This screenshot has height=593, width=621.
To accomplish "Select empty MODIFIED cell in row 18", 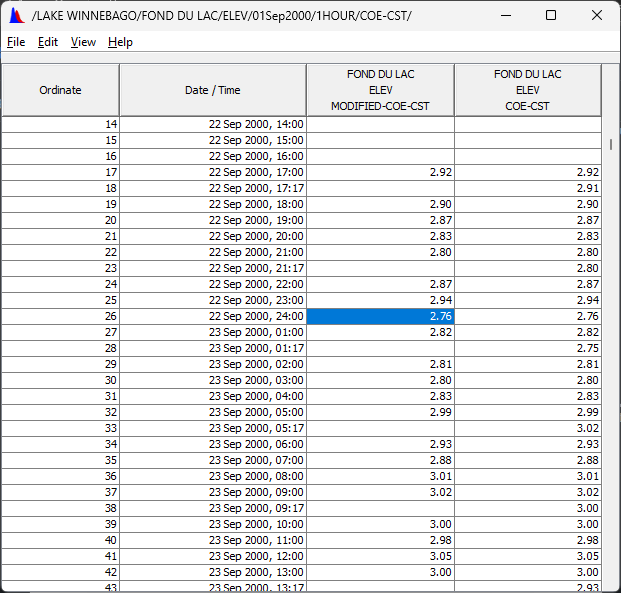I will [380, 188].
